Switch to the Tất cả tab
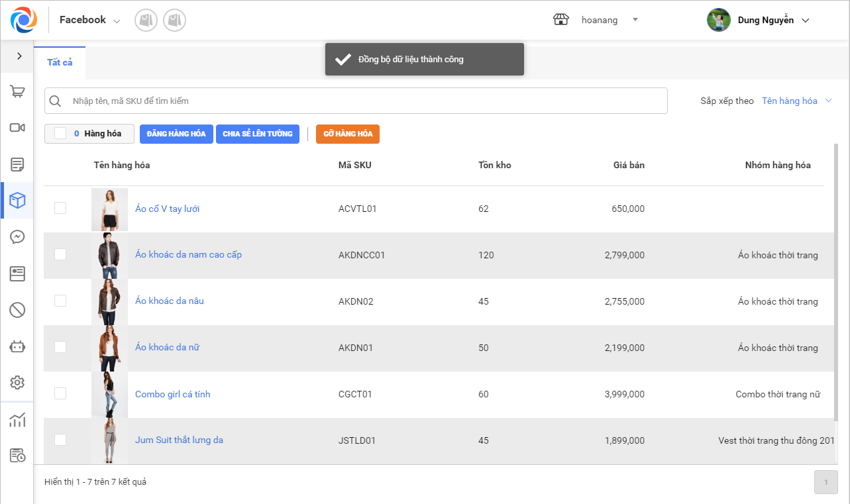The image size is (850, 504). [60, 62]
